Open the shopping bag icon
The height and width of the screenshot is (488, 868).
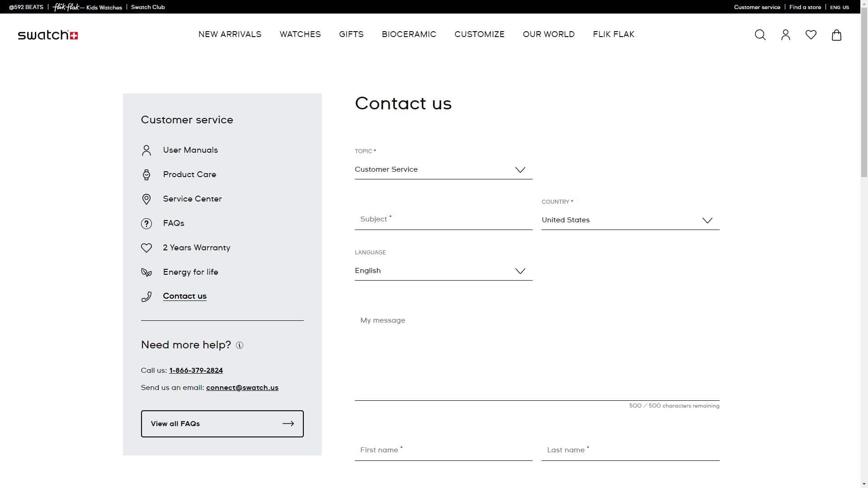(x=836, y=35)
